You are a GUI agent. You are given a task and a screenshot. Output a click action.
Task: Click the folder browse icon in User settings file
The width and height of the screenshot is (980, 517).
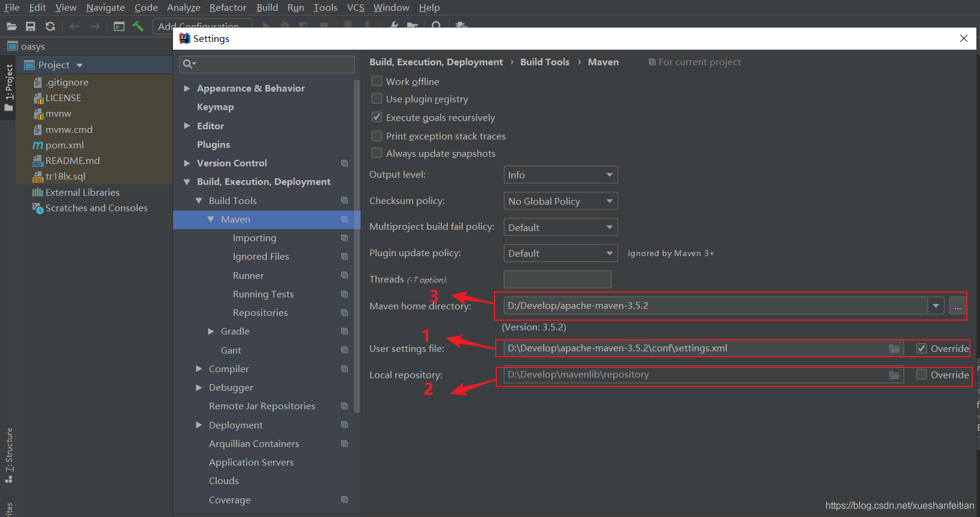(894, 348)
